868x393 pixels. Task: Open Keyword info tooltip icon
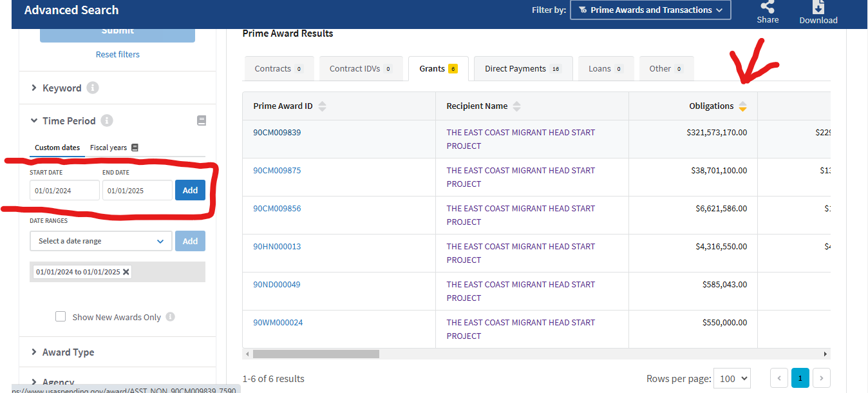[x=93, y=88]
